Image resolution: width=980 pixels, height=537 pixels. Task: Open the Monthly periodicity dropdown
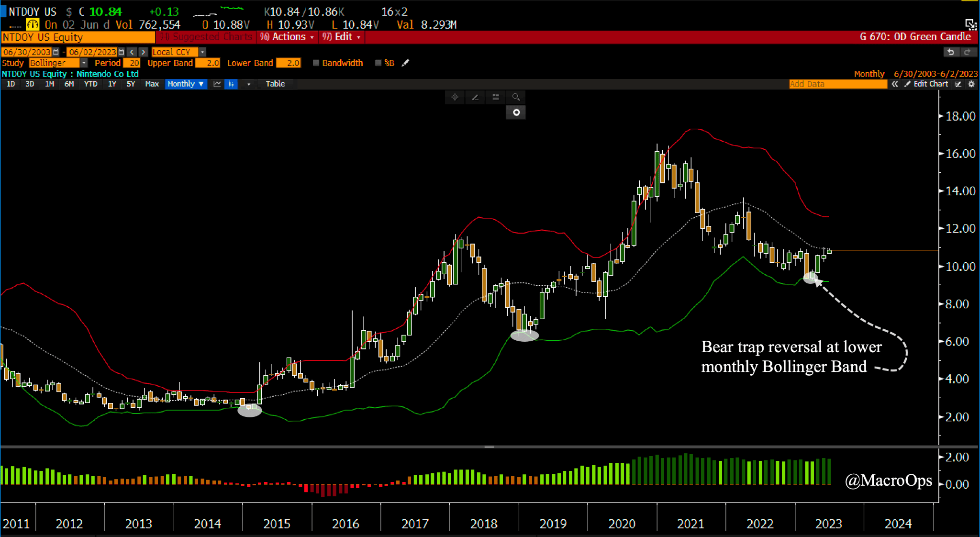tap(186, 84)
